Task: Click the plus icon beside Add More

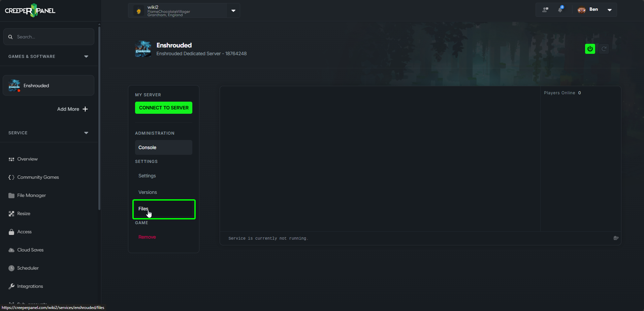Action: click(85, 109)
